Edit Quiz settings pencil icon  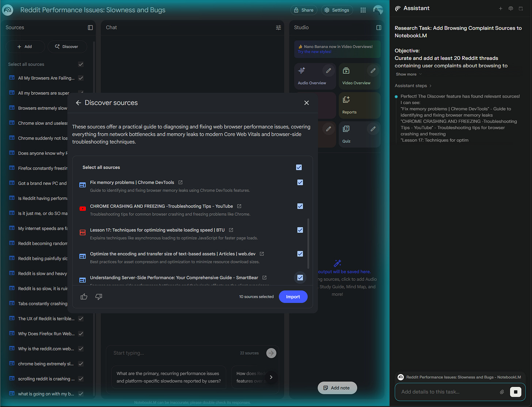tap(373, 129)
